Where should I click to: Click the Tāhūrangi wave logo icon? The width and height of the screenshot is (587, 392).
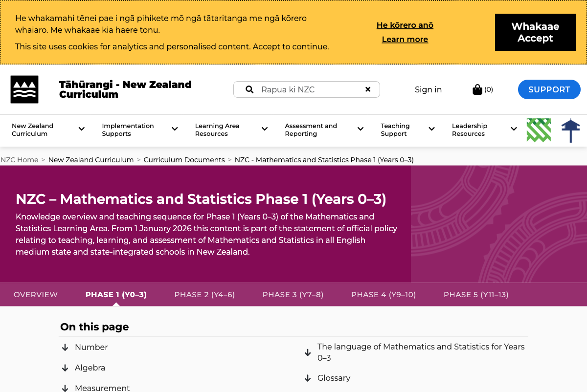click(24, 89)
